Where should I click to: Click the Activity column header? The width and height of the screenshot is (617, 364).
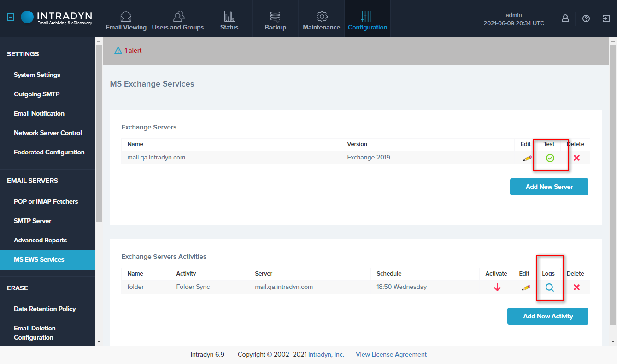coord(186,274)
